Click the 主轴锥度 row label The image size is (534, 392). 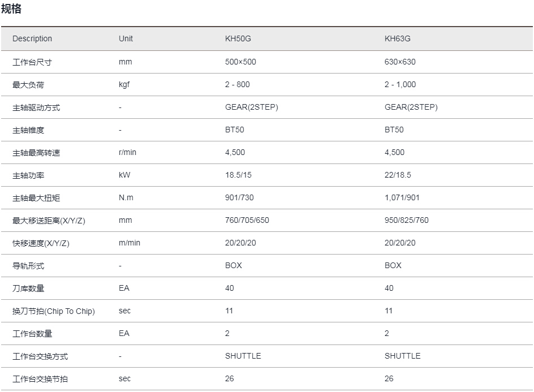(28, 130)
